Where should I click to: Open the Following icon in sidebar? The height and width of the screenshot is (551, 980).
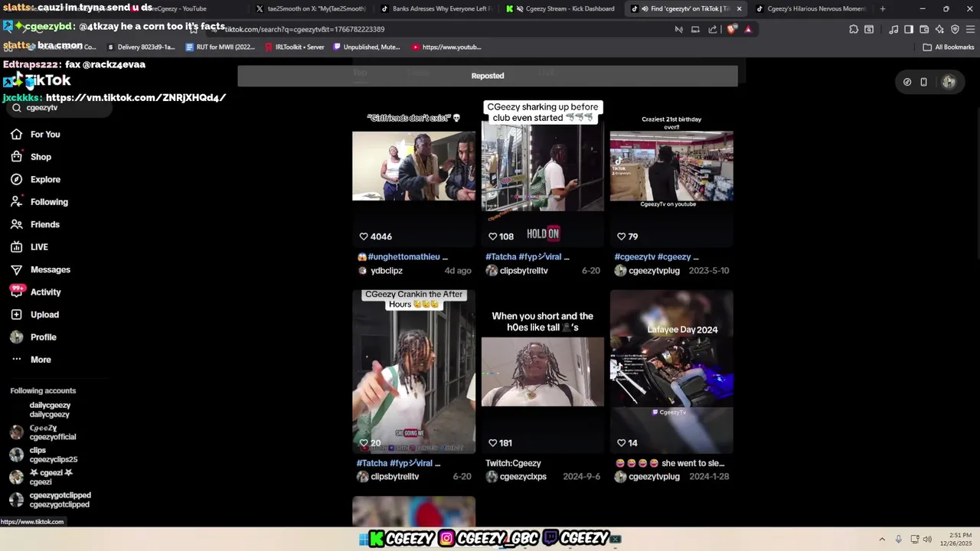coord(16,202)
